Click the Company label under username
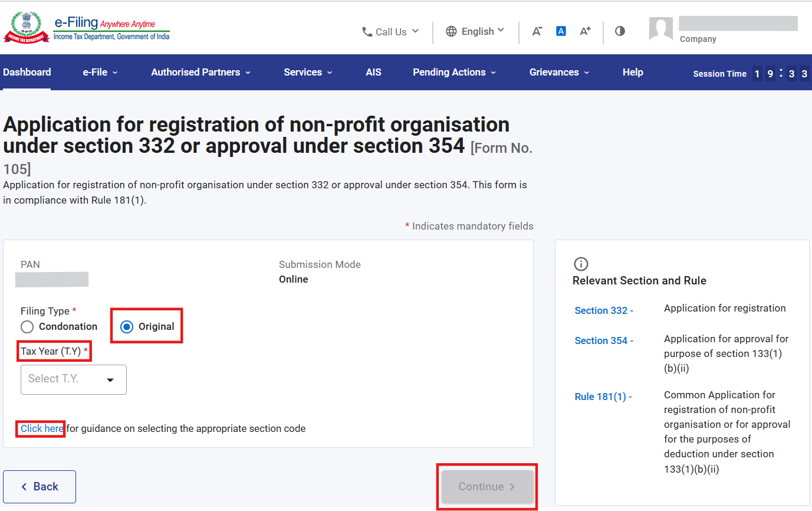Viewport: 812px width, 511px height. coord(698,39)
